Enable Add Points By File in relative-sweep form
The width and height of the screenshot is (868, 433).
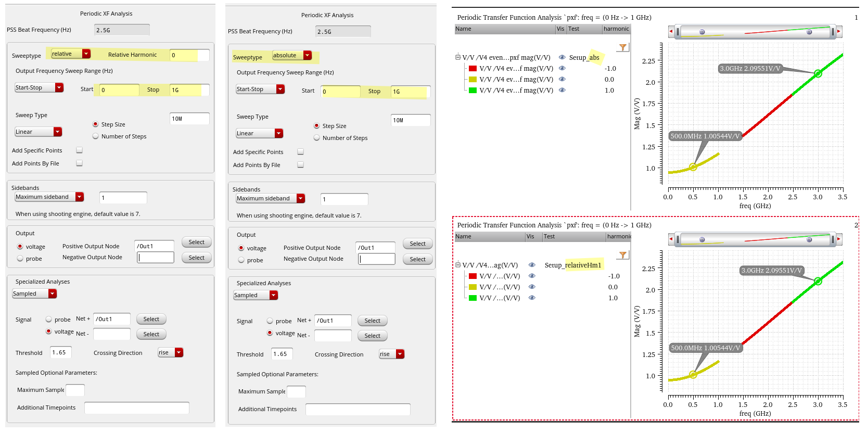coord(80,163)
